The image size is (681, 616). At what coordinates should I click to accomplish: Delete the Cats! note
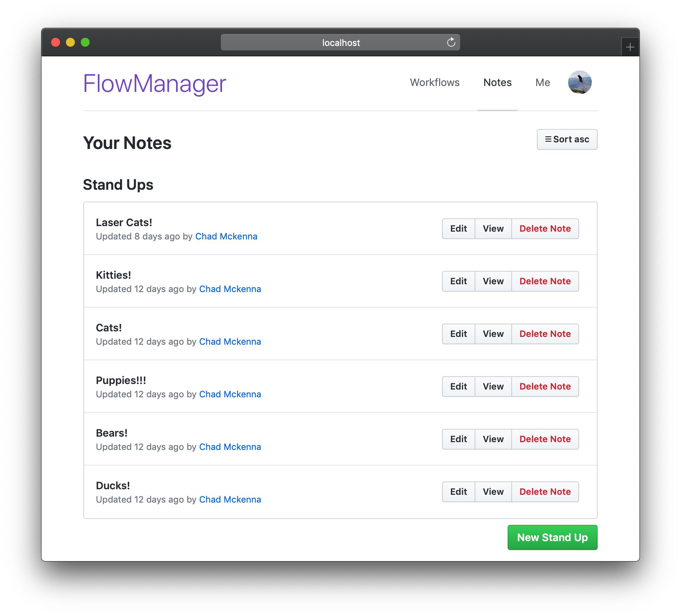click(x=545, y=334)
